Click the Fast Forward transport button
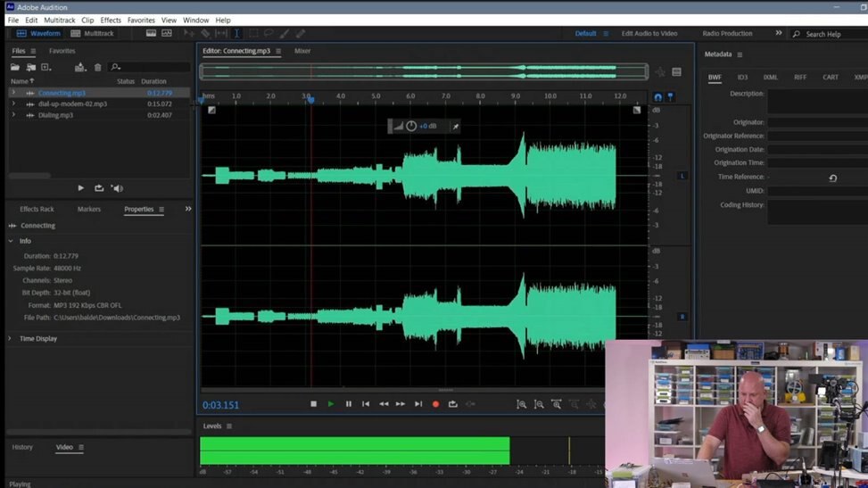 coord(401,404)
